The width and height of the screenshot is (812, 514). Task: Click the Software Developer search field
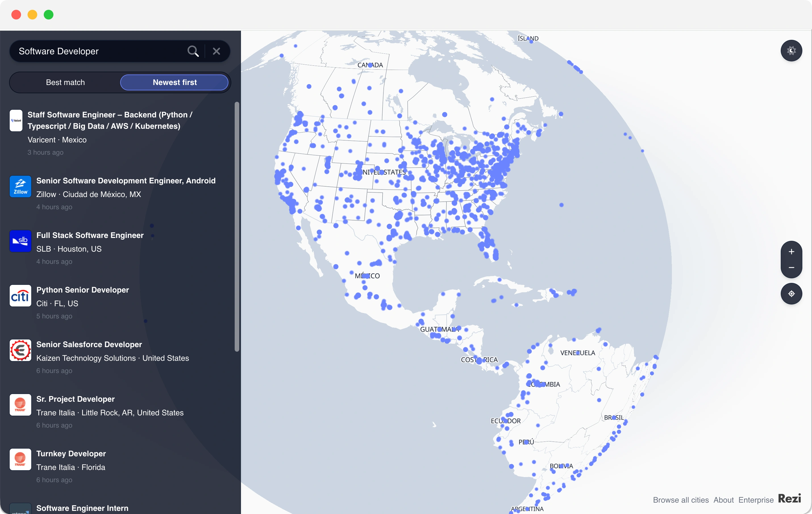point(98,51)
